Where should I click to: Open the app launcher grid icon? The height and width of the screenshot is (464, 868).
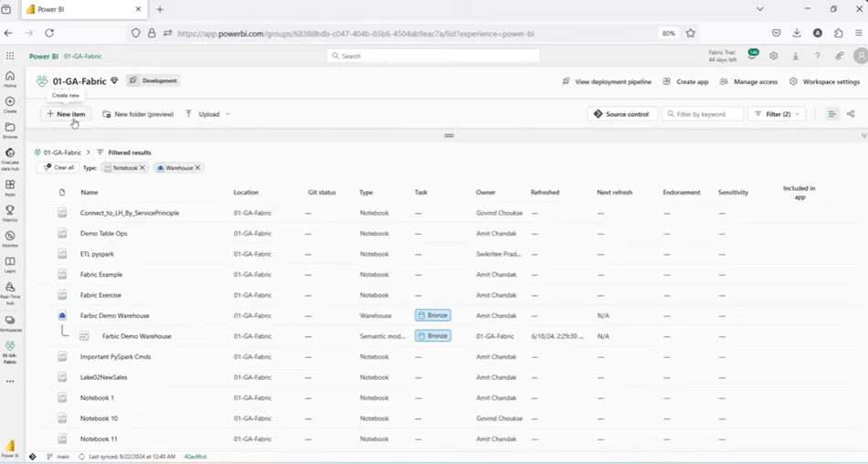[x=10, y=56]
